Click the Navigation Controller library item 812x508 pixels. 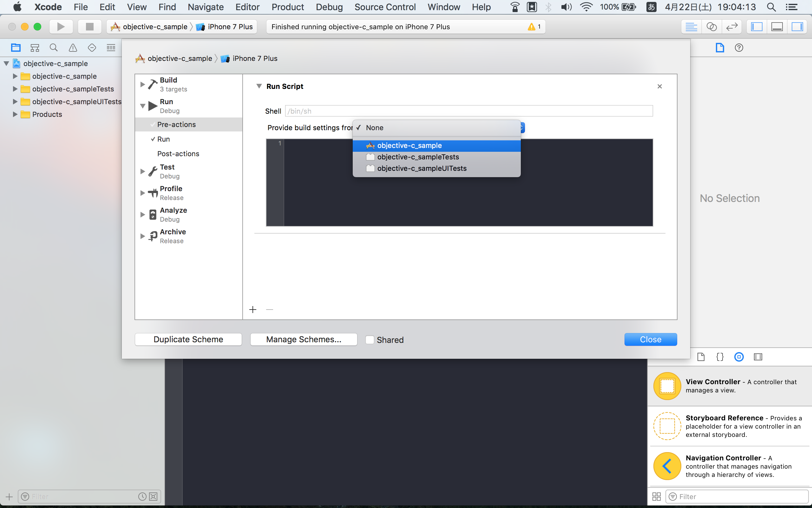(729, 466)
